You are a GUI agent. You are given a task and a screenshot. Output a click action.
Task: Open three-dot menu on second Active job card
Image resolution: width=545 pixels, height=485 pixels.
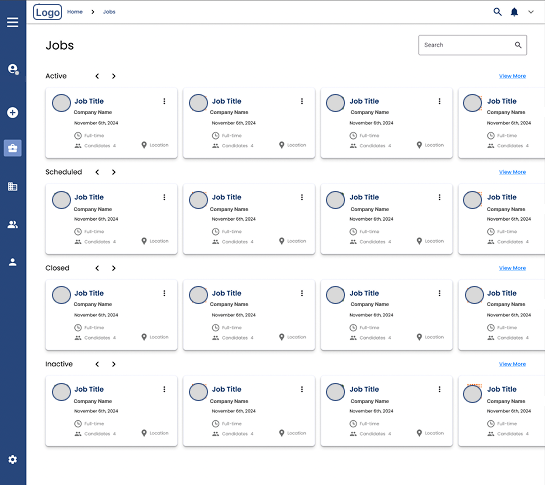coord(302,101)
